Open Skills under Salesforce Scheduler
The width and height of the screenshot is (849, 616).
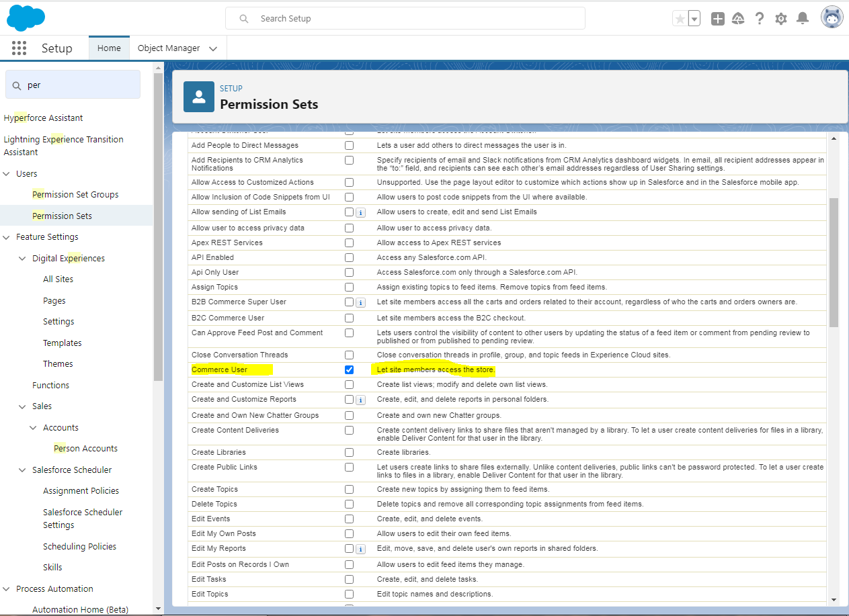pos(52,567)
